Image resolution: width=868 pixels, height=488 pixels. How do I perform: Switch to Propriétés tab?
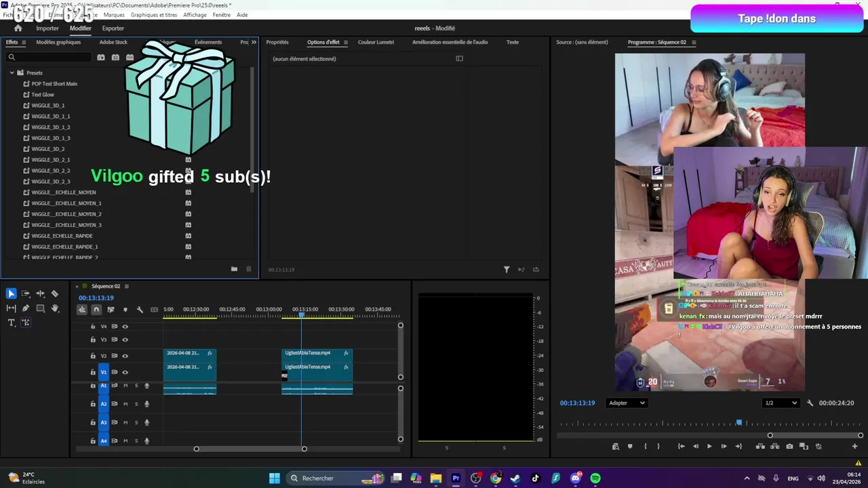pyautogui.click(x=277, y=42)
